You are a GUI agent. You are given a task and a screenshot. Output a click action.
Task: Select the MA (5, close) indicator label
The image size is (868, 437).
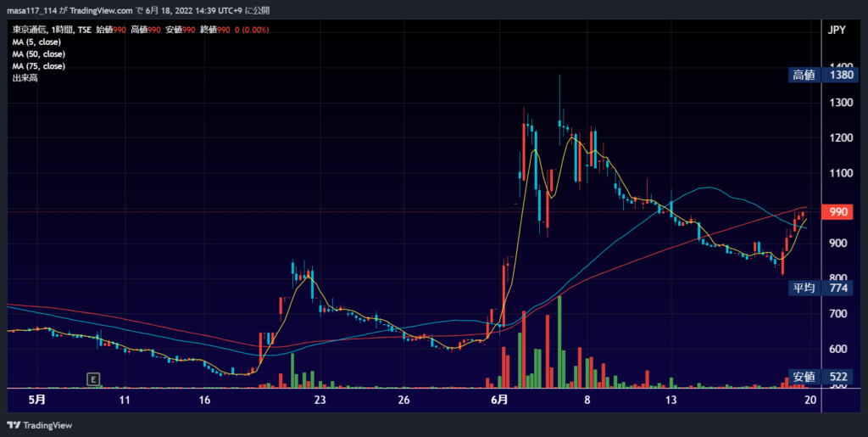tap(36, 42)
